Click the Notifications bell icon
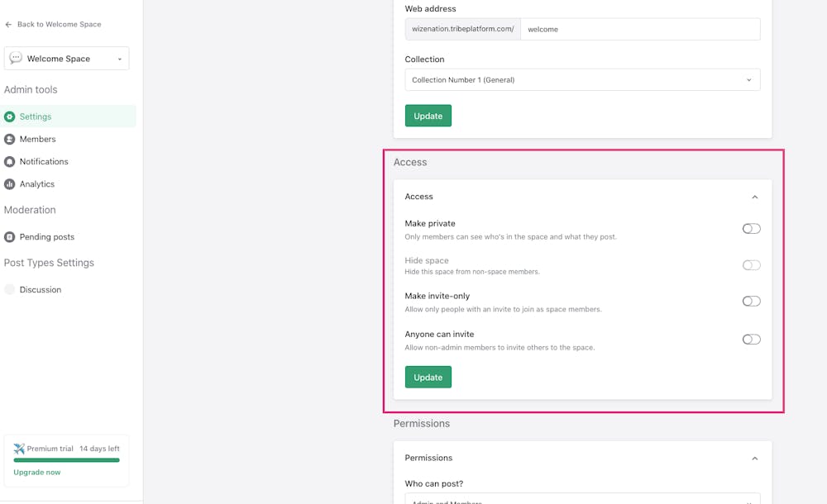Image resolution: width=827 pixels, height=504 pixels. [10, 162]
